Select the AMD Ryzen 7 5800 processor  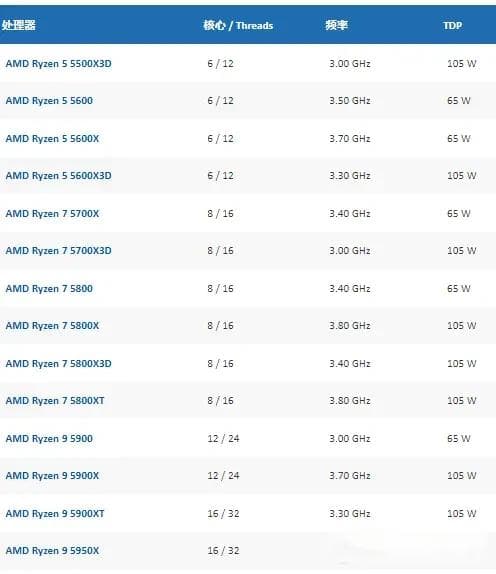click(x=49, y=289)
